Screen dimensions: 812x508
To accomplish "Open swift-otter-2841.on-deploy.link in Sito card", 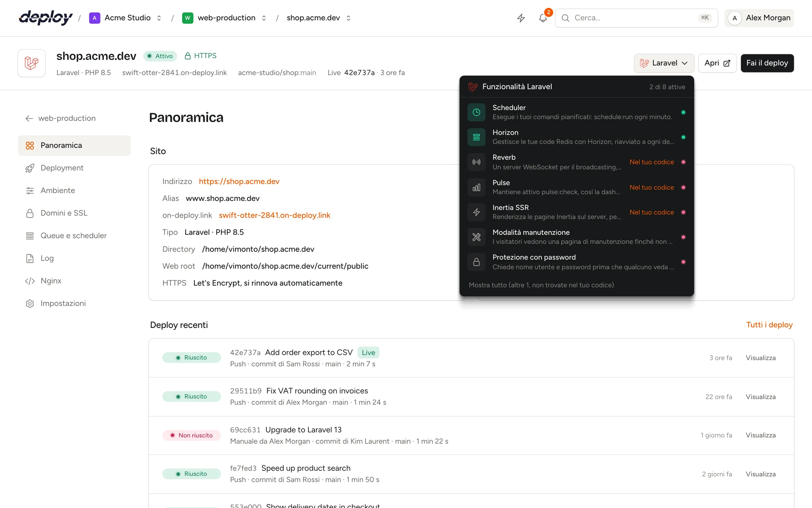I will coord(274,215).
